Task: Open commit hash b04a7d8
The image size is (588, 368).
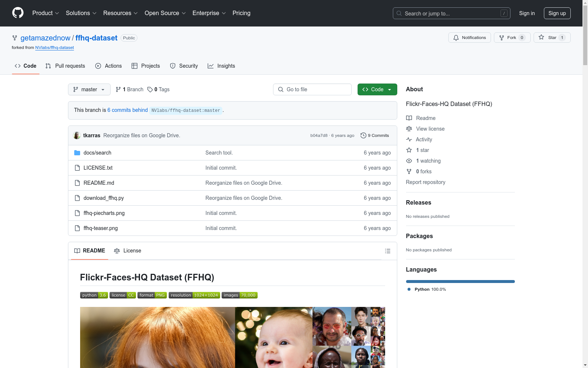Action: (x=319, y=135)
